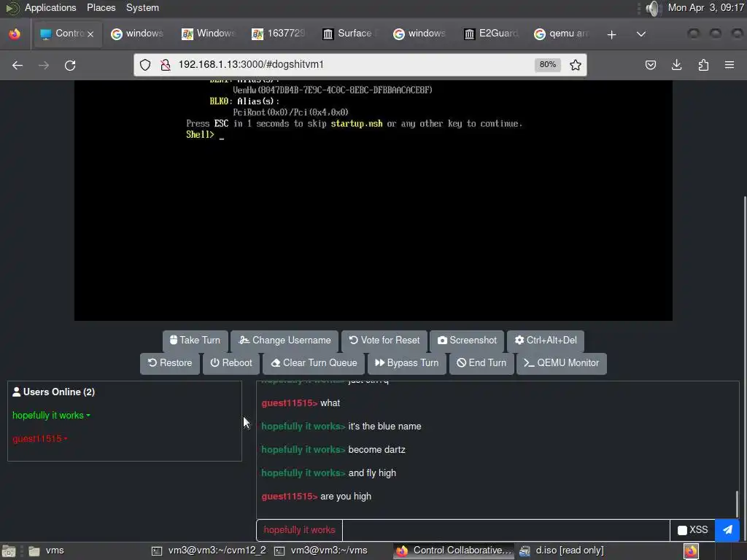Image resolution: width=747 pixels, height=560 pixels.
Task: Click chat message "become dartz"
Action: tap(376, 449)
